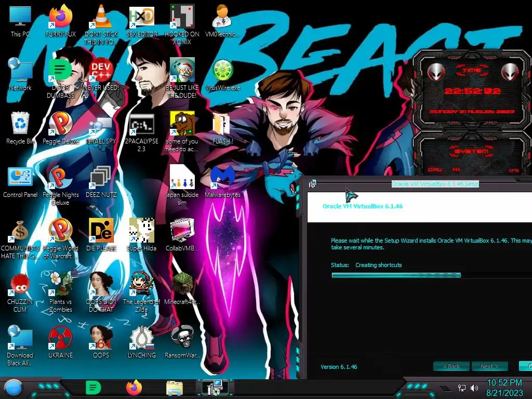Click the Oracle VM VirtualBox 6.1.46 Setup title
This screenshot has width=532, height=399.
coord(435,184)
